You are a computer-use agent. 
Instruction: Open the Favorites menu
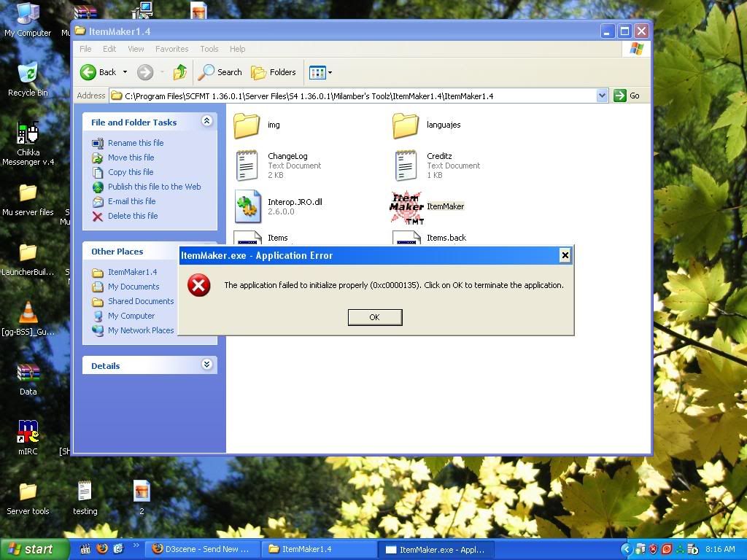click(x=171, y=49)
